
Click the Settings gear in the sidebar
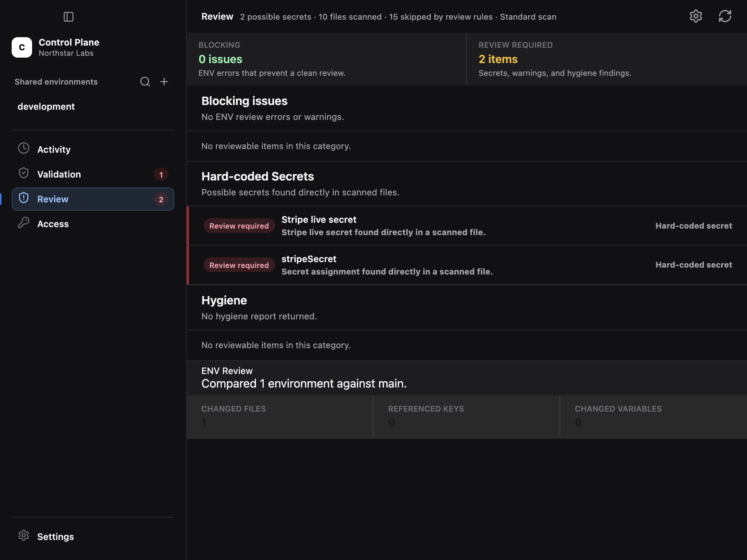click(x=24, y=536)
